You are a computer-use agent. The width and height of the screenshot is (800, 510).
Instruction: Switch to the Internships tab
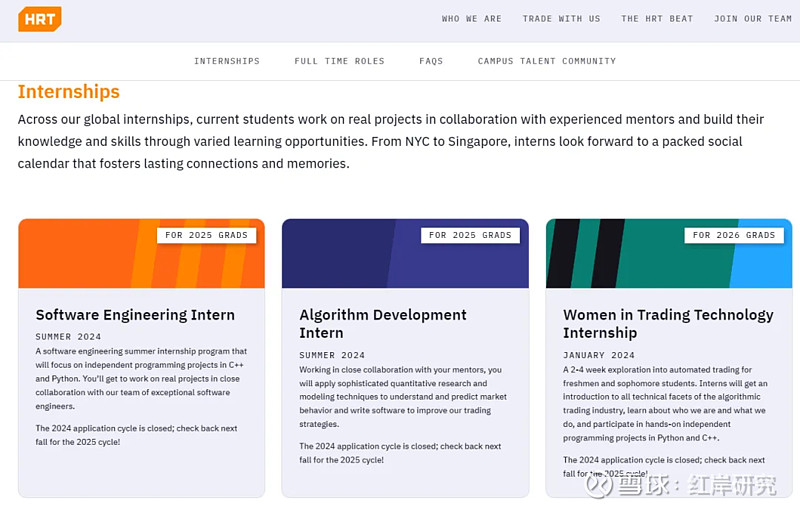(227, 61)
